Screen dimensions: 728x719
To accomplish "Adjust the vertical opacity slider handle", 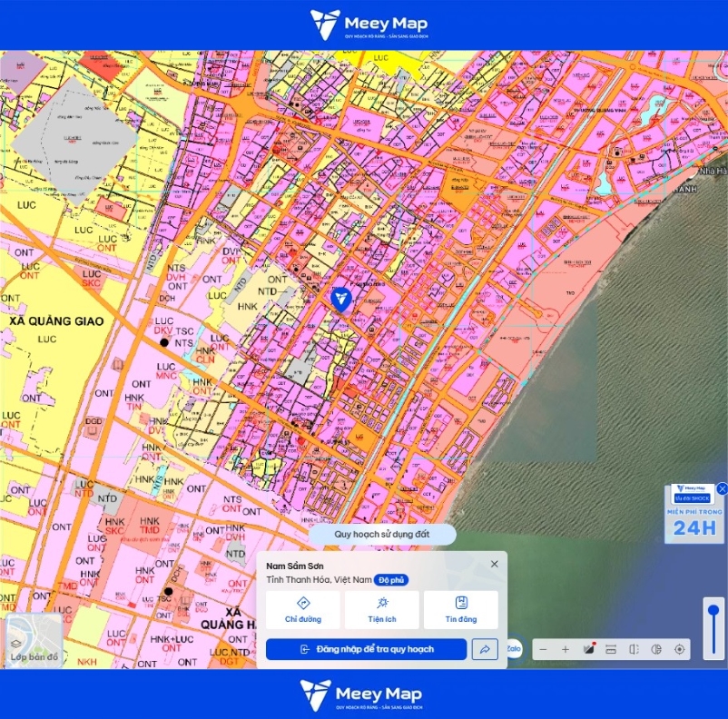I will pyautogui.click(x=713, y=611).
